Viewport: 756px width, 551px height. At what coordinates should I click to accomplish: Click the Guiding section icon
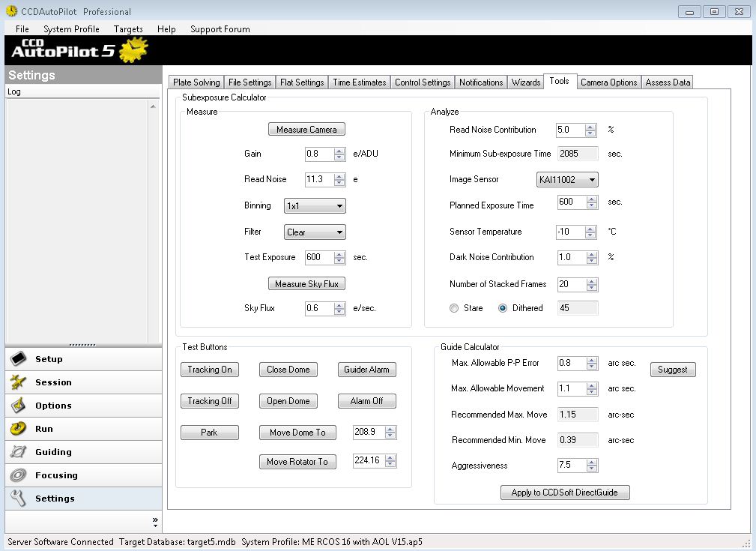[18, 451]
